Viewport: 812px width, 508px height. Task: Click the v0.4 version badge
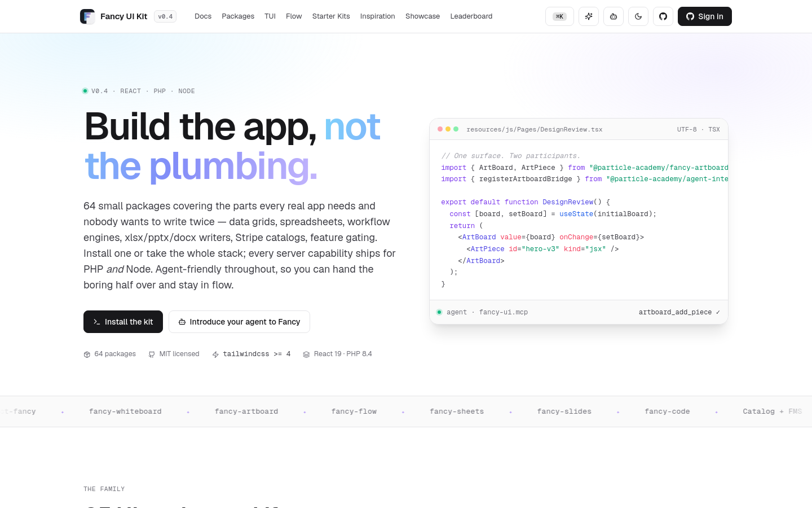point(165,16)
